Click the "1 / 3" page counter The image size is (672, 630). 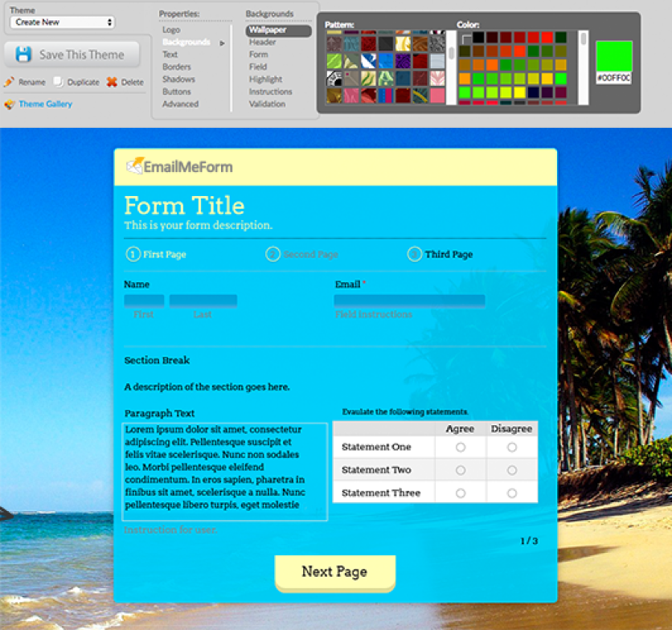pos(529,542)
